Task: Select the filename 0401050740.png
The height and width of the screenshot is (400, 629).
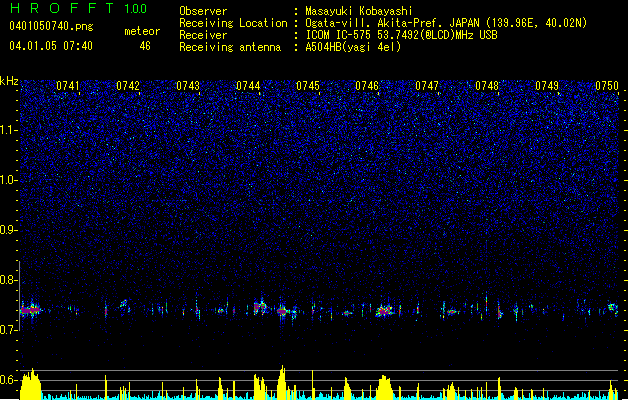Action: 51,26
